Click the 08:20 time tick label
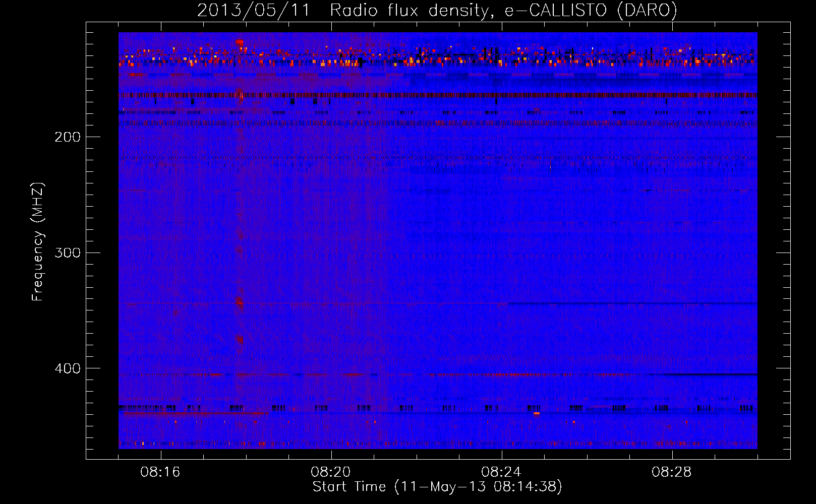The height and width of the screenshot is (504, 816). (331, 472)
